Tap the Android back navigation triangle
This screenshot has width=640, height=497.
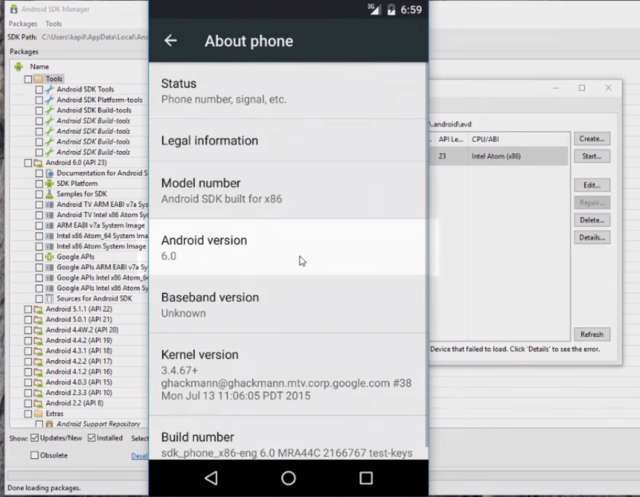click(x=211, y=478)
